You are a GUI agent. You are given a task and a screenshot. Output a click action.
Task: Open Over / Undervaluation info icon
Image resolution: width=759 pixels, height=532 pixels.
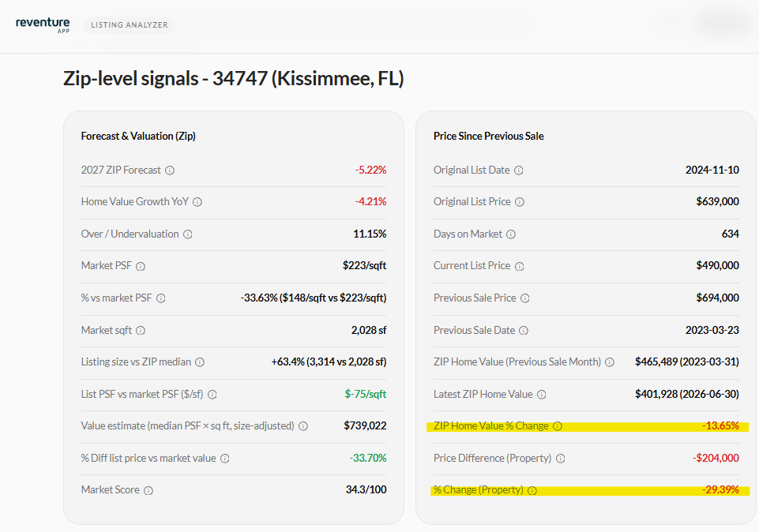(x=188, y=234)
